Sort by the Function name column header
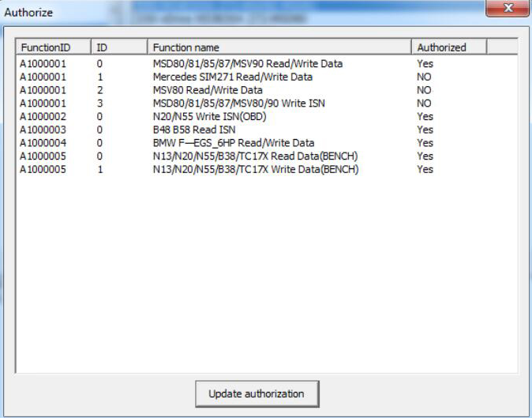 tap(279, 47)
